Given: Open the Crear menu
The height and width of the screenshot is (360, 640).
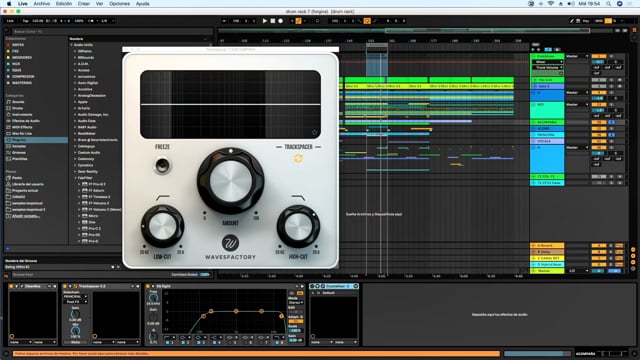Looking at the screenshot, I should click(x=84, y=4).
